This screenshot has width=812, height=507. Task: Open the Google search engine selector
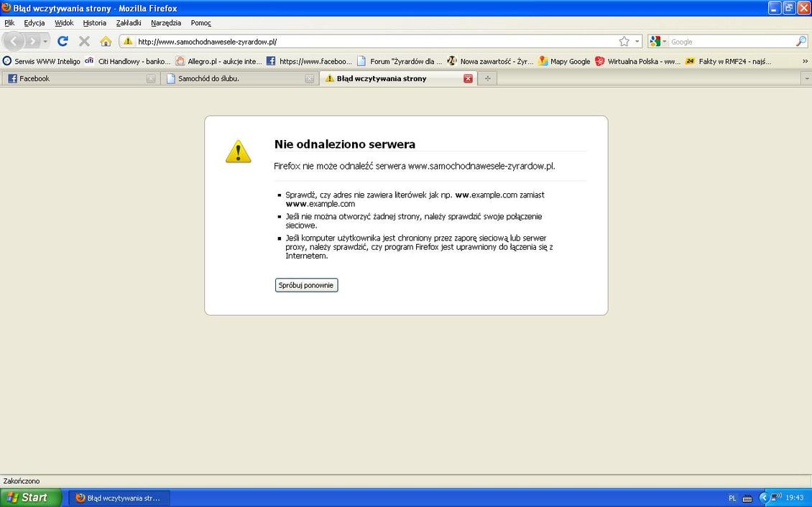click(x=658, y=42)
